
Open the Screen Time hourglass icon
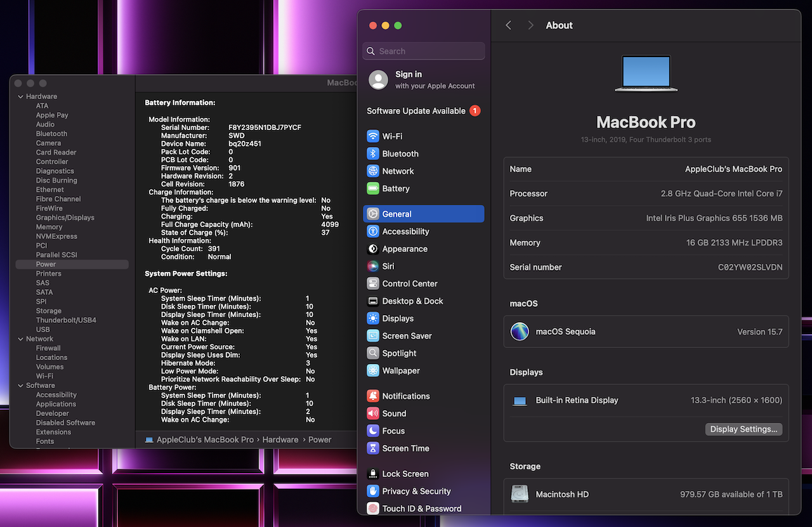click(x=373, y=448)
